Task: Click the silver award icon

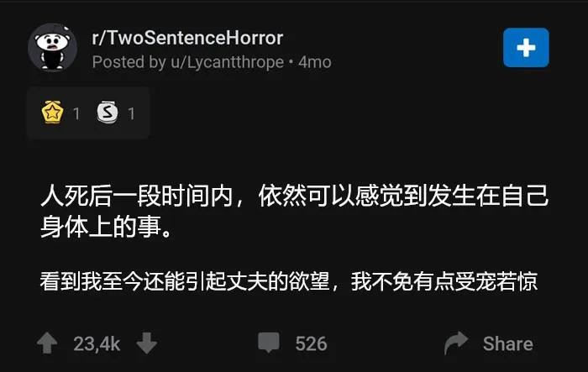Action: [108, 113]
